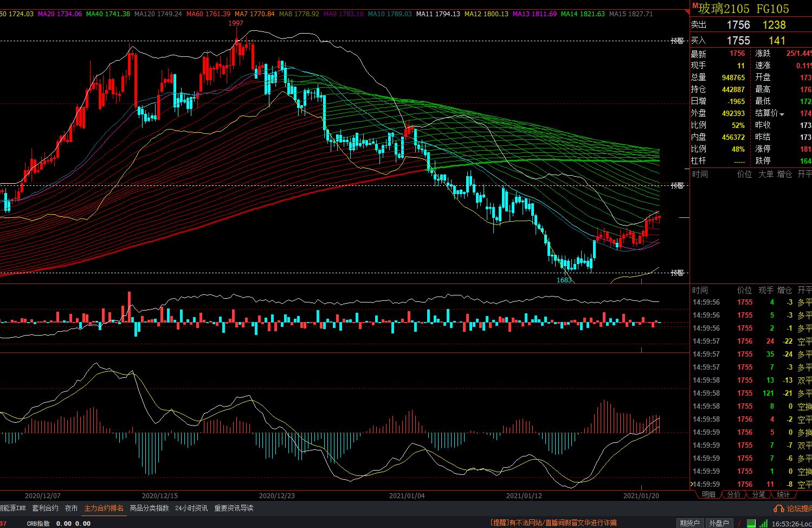
Task: Click the red M marker beside 玻璃2105
Action: point(694,5)
